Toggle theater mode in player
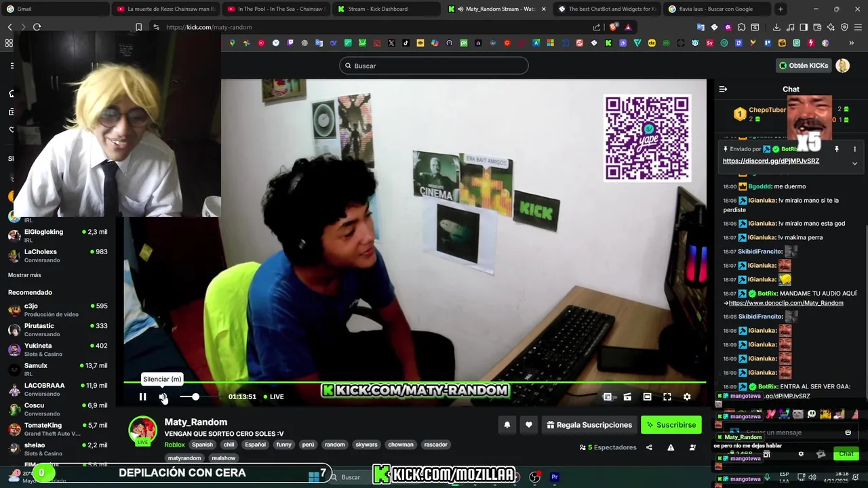Viewport: 868px width, 488px height. [x=647, y=396]
